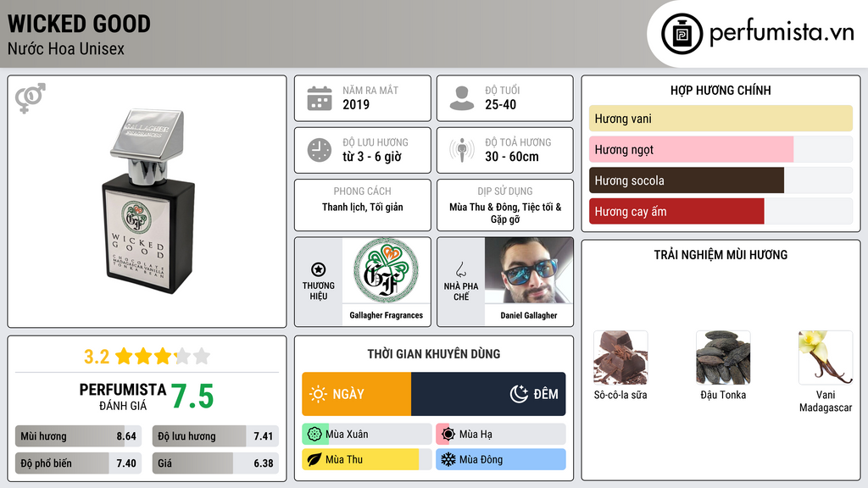Click the Mùa Xuân season bar
Viewport: 868px width, 488px height.
(367, 435)
